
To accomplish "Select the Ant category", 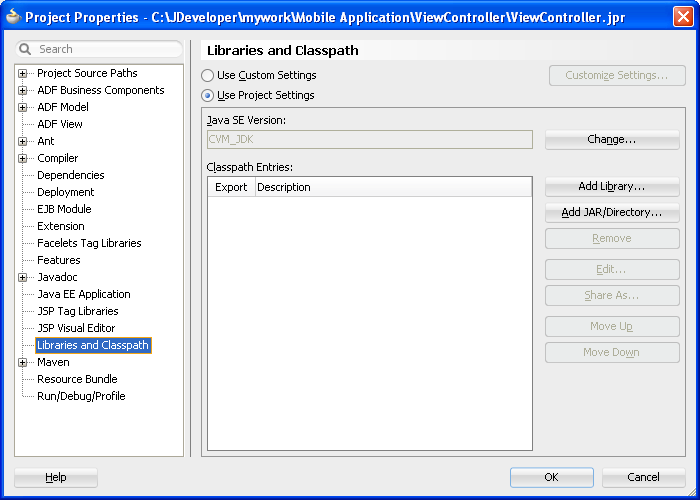I will [46, 141].
